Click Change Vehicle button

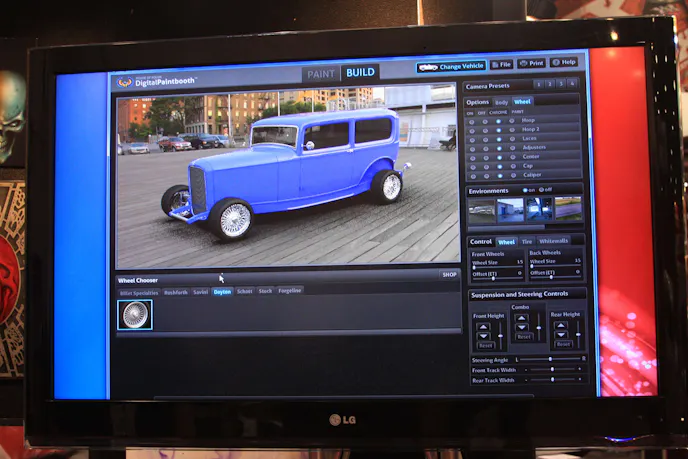(452, 66)
